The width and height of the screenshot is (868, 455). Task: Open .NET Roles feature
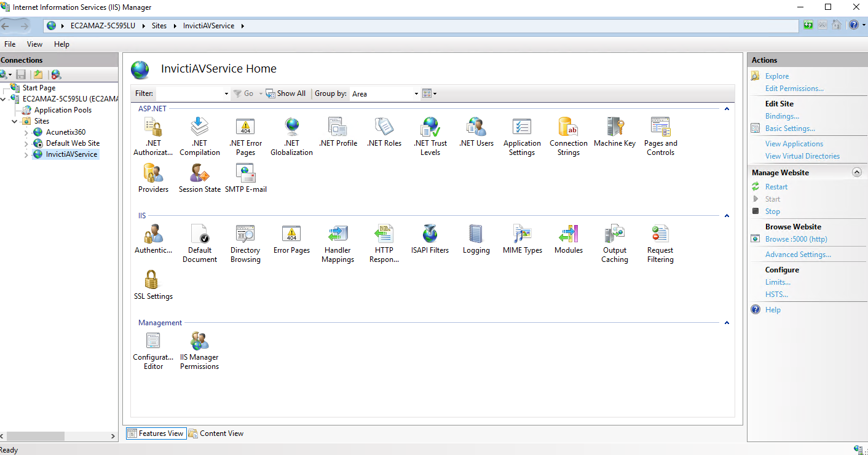384,132
